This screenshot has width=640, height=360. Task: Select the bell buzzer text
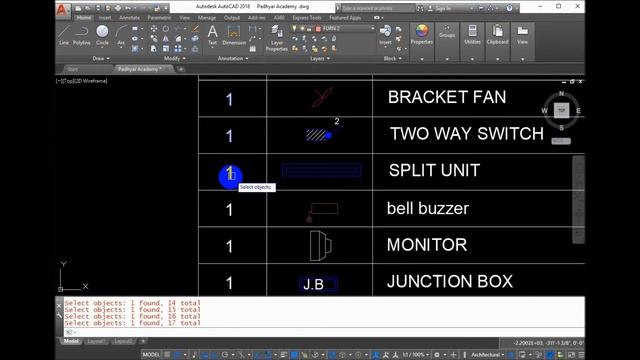[x=428, y=209]
